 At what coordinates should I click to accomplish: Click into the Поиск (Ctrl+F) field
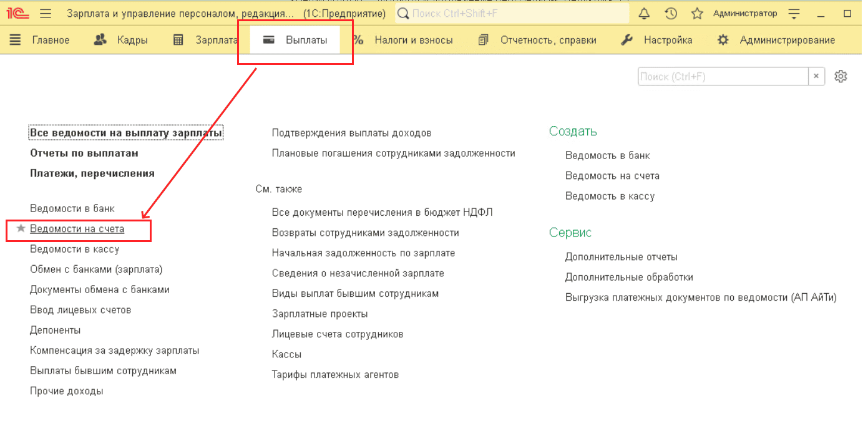[723, 77]
